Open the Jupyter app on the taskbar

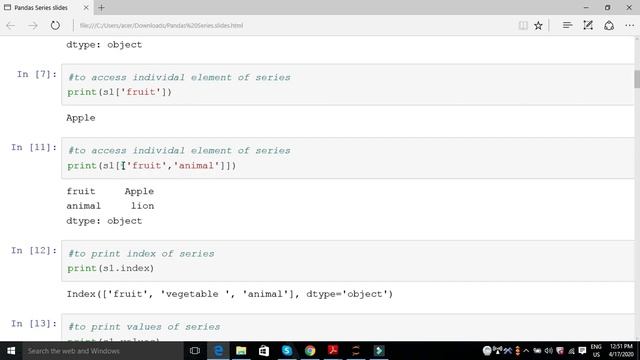(x=356, y=351)
